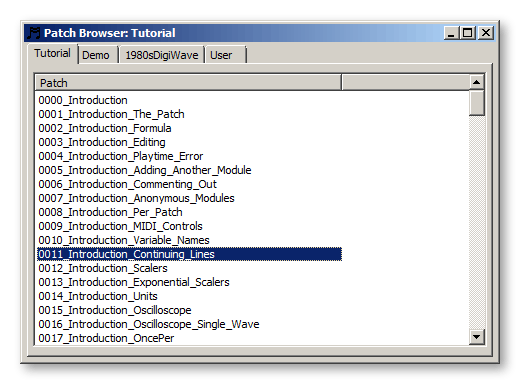Image resolution: width=520 pixels, height=384 pixels.
Task: Select 0008_Introduction_Per_Patch
Action: point(110,212)
